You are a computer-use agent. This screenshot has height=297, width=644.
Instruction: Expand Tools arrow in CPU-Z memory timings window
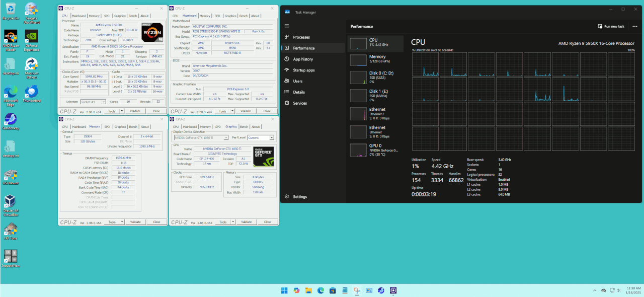[x=122, y=221]
